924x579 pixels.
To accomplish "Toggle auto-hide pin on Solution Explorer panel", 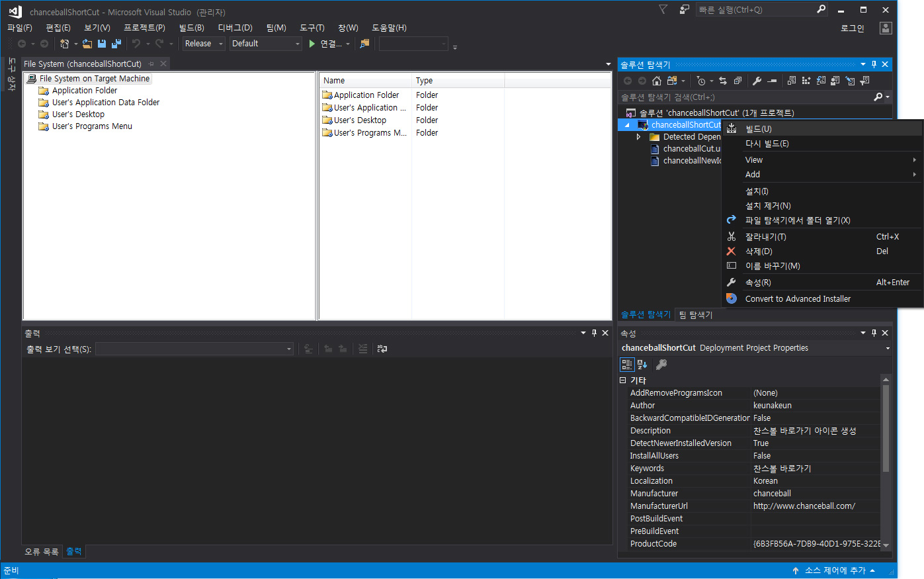I will point(874,64).
